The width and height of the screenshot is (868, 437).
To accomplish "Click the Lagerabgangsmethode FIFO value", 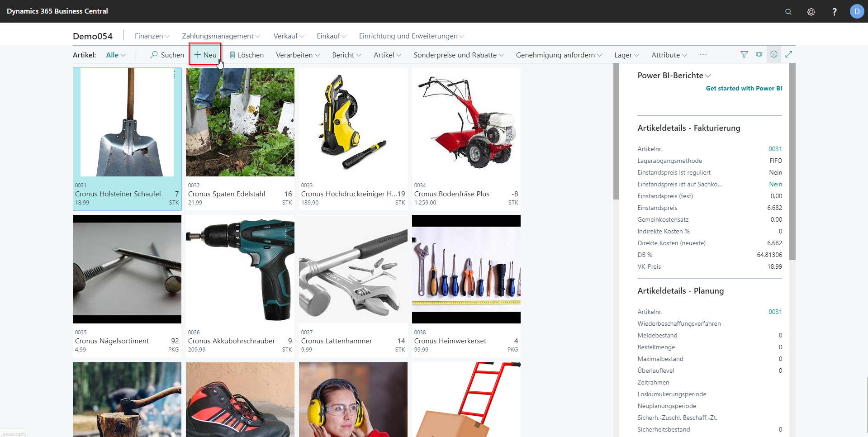I will click(776, 161).
